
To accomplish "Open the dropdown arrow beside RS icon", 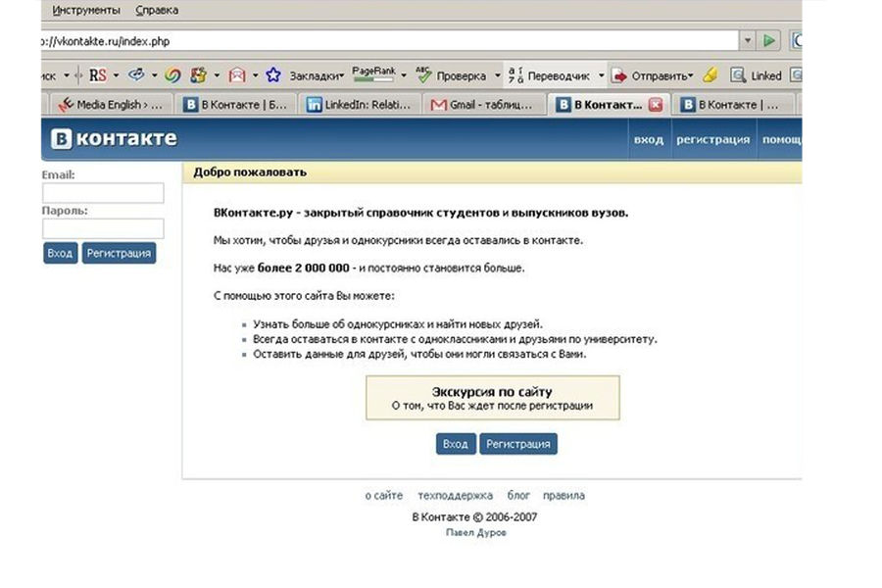I will click(x=116, y=75).
